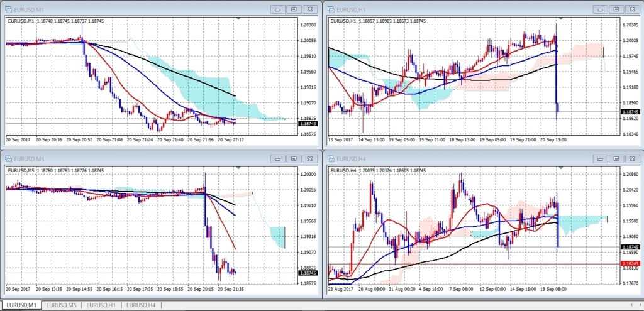Click '23 Aug 2017' on H4 time axis

point(341,289)
